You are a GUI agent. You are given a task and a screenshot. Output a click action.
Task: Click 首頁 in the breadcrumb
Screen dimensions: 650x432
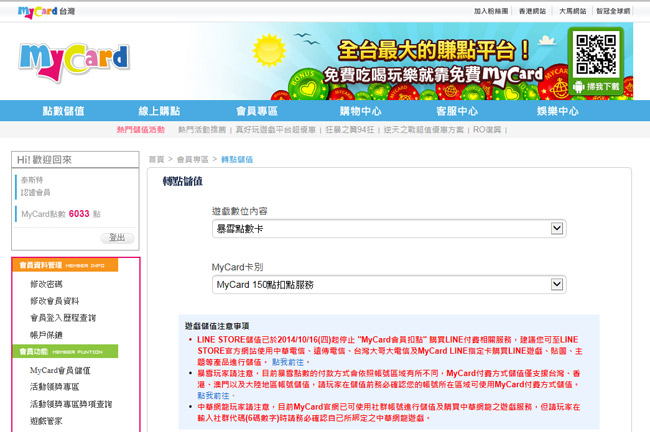coord(157,160)
